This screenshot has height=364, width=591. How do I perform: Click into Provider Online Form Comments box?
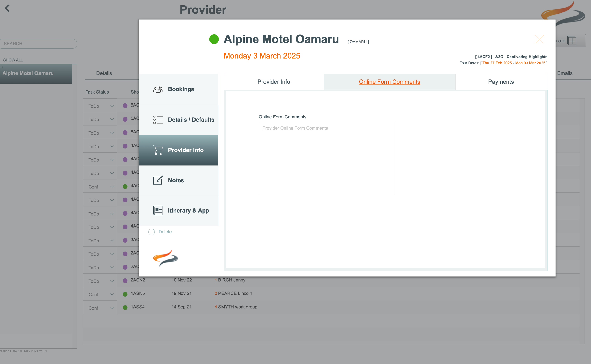point(326,158)
